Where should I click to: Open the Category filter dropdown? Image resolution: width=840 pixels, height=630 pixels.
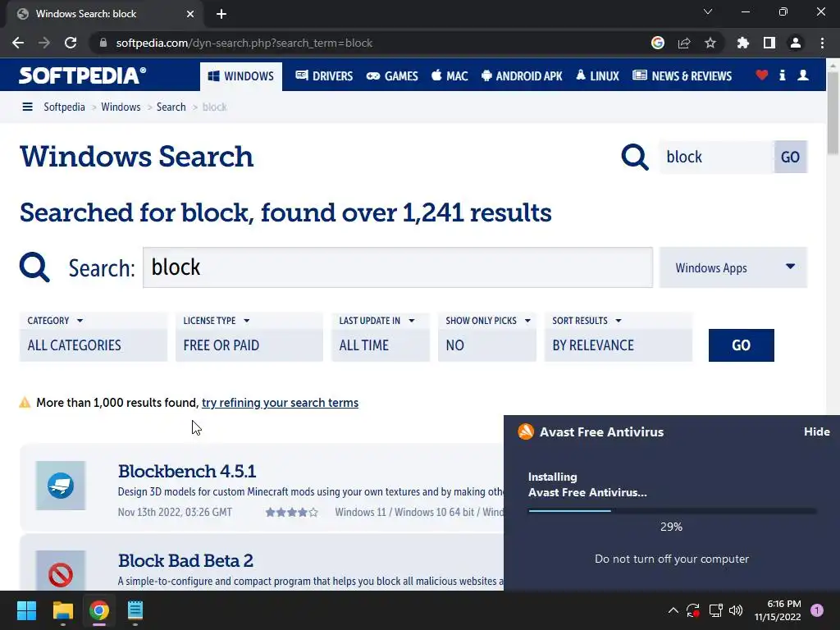(56, 321)
